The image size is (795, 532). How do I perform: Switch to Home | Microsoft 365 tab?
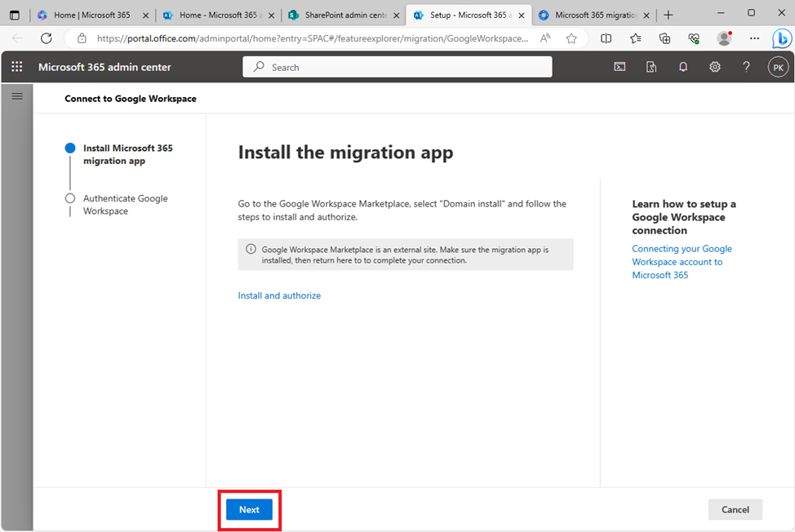92,16
